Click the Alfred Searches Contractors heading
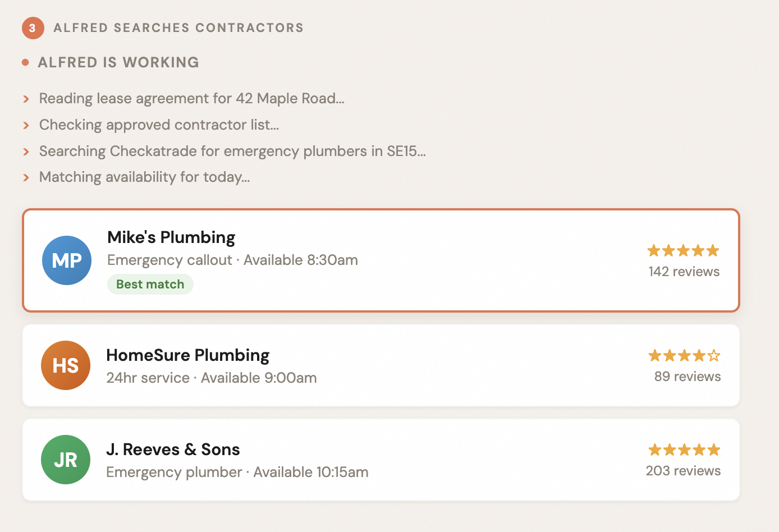The image size is (779, 532). click(178, 28)
